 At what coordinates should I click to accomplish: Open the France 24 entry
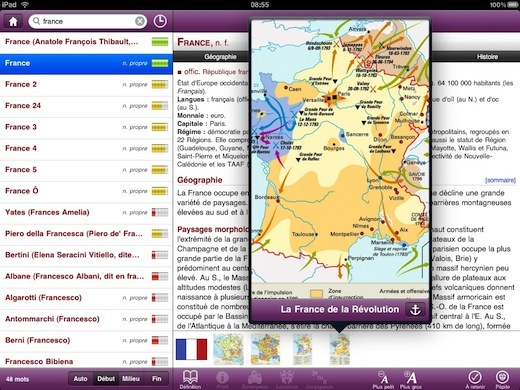tap(86, 106)
